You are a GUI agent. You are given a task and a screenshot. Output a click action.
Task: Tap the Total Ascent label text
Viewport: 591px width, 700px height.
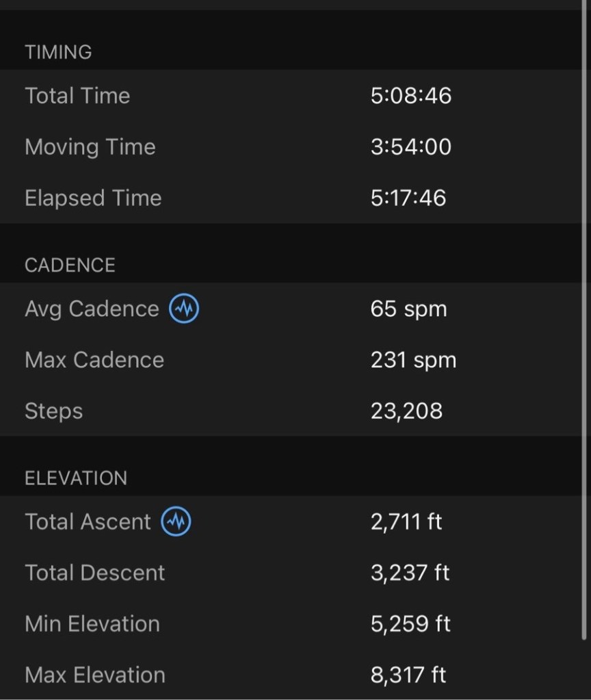(88, 522)
